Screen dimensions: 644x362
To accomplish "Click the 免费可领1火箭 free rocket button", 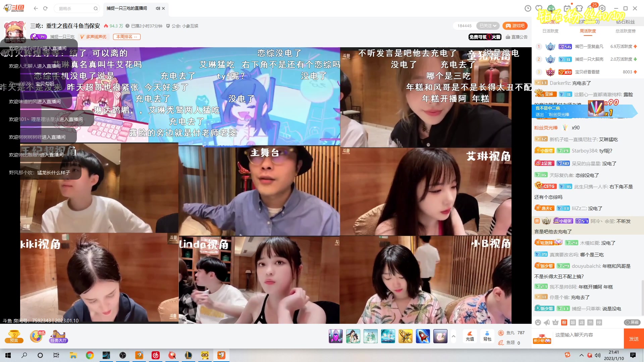I will pos(484,37).
